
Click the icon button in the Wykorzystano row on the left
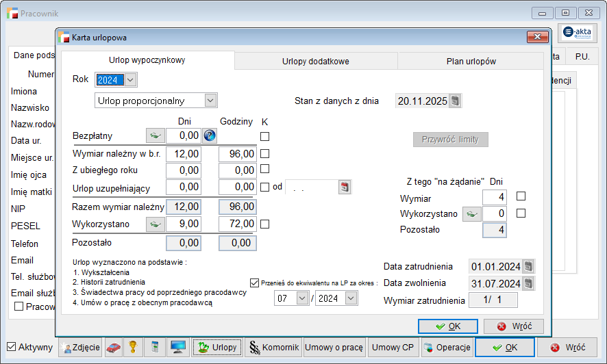[x=156, y=224]
